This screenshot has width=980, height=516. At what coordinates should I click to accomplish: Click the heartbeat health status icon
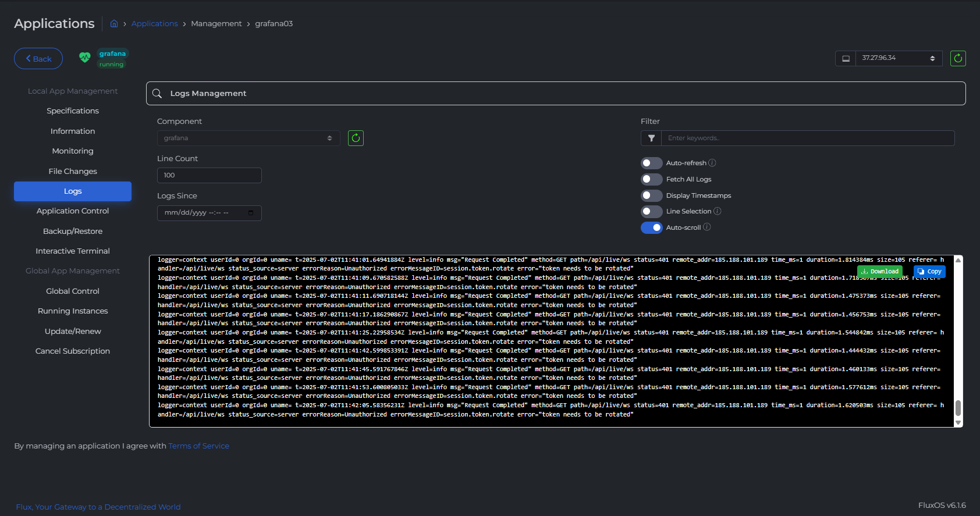(x=85, y=58)
